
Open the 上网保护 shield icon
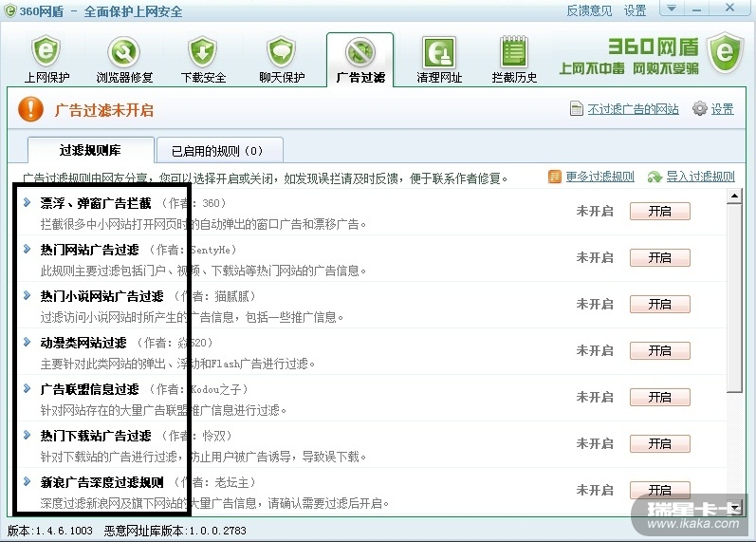(46, 51)
